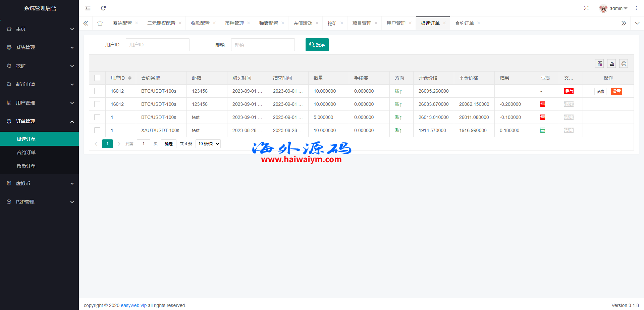644x310 pixels.
Task: Toggle fullscreen mode icon
Action: (x=586, y=8)
